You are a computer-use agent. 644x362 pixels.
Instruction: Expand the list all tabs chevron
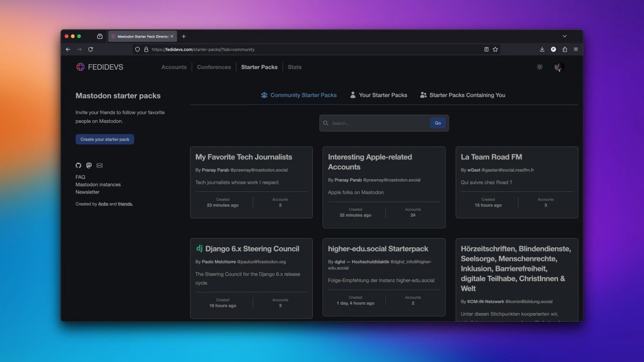tap(565, 36)
